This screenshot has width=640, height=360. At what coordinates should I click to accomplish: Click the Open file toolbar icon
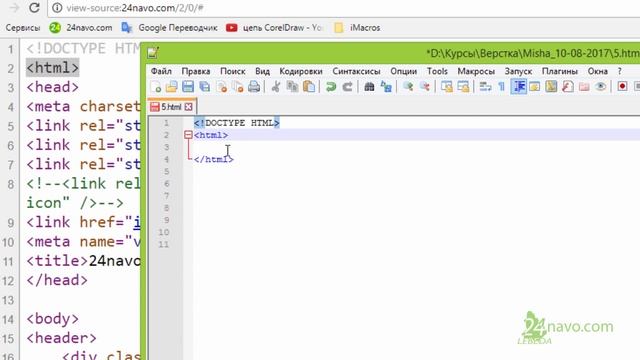coord(171,87)
